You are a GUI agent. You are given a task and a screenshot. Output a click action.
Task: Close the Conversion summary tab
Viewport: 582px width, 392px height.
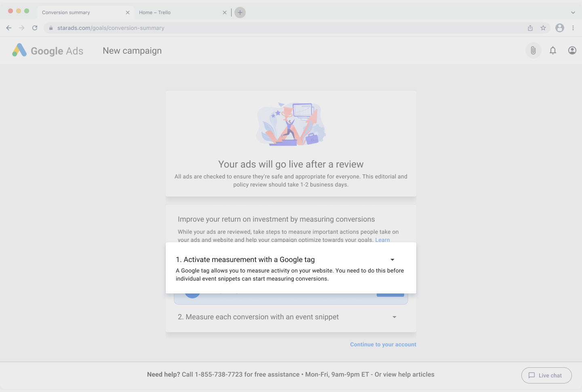[x=128, y=13]
